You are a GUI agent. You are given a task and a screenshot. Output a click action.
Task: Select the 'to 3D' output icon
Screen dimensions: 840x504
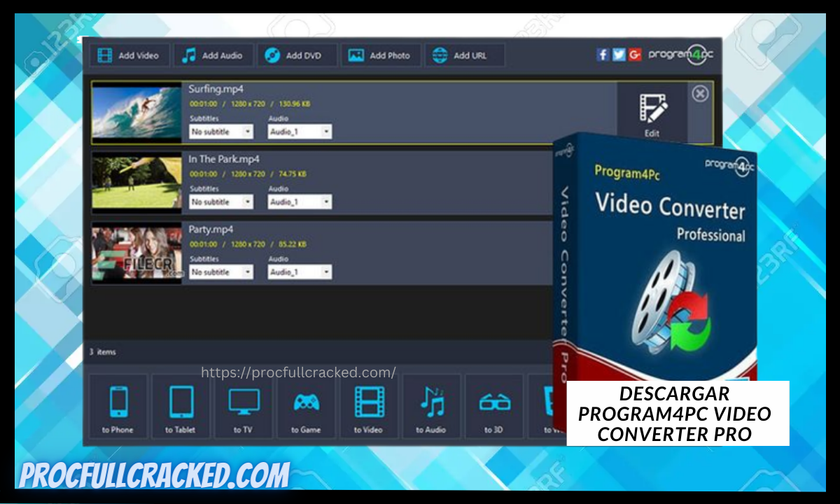(x=494, y=406)
